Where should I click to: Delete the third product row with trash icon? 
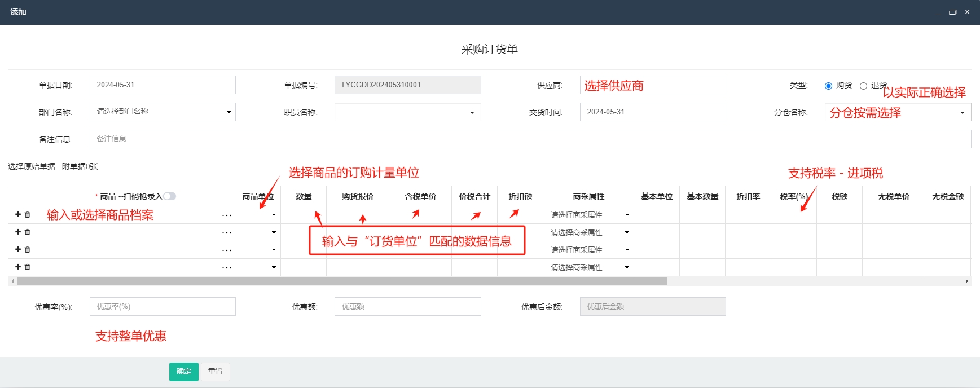pos(27,250)
